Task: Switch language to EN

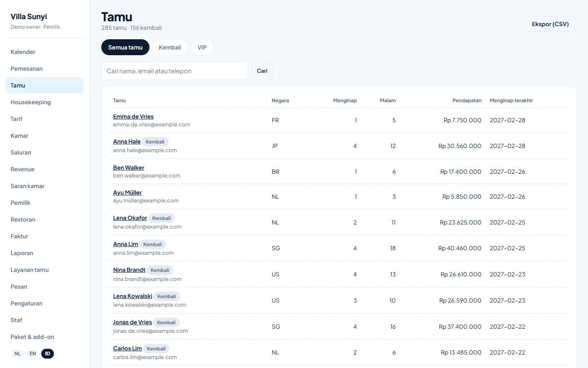Action: click(33, 354)
